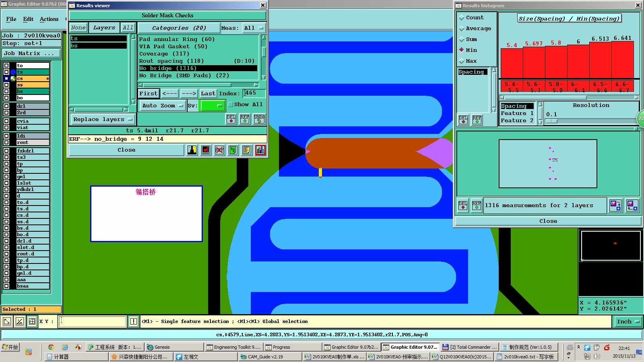
Task: Click green '12' page icon
Action: coord(233,150)
